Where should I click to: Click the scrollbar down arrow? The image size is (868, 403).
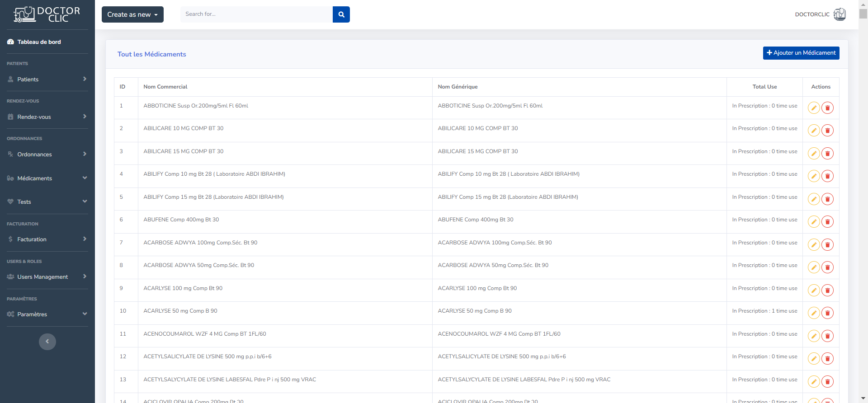[863, 398]
